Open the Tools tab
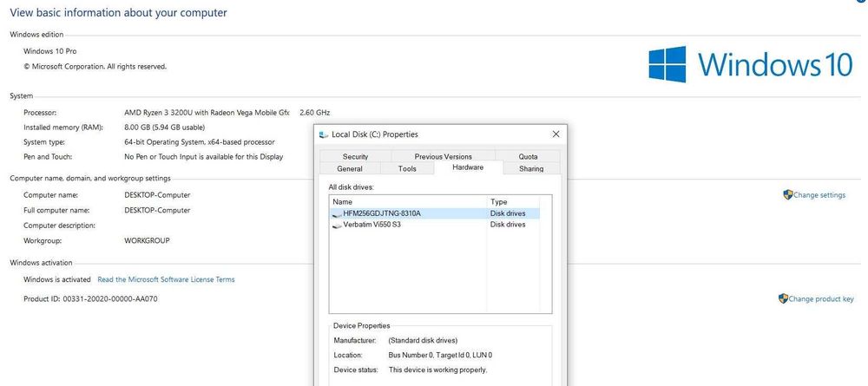The width and height of the screenshot is (868, 386). pyautogui.click(x=407, y=168)
